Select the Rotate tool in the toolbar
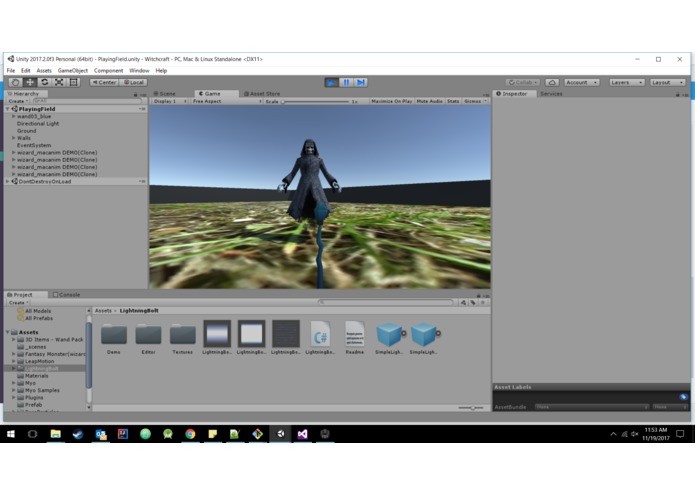 point(44,82)
